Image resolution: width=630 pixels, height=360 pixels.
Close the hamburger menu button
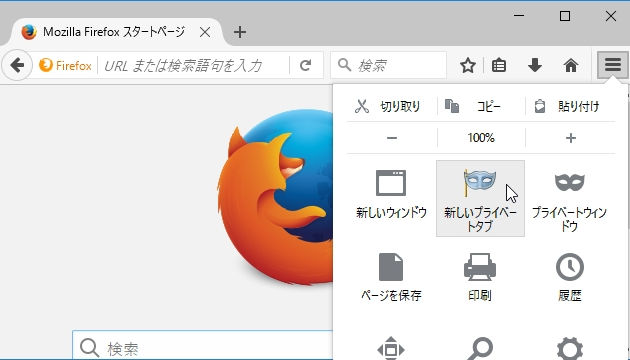(612, 65)
